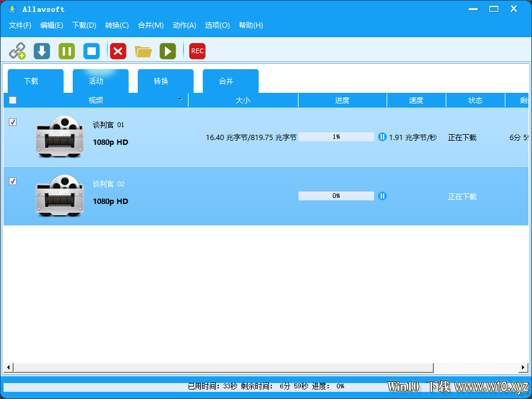Open the 下载(D) menu
The height and width of the screenshot is (399, 532).
[84, 25]
